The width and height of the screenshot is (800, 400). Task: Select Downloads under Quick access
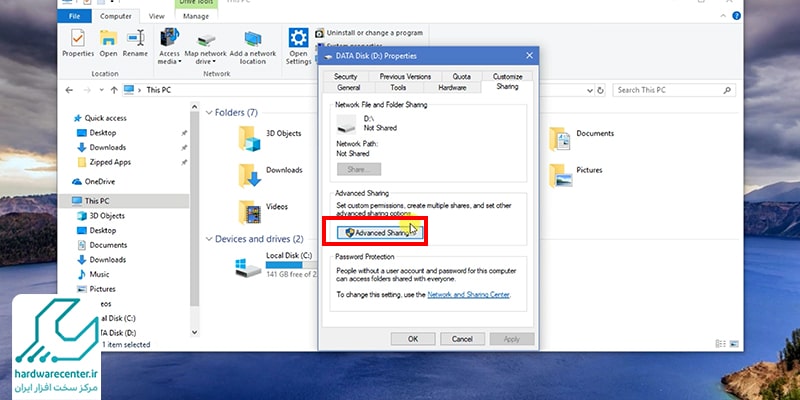102,147
